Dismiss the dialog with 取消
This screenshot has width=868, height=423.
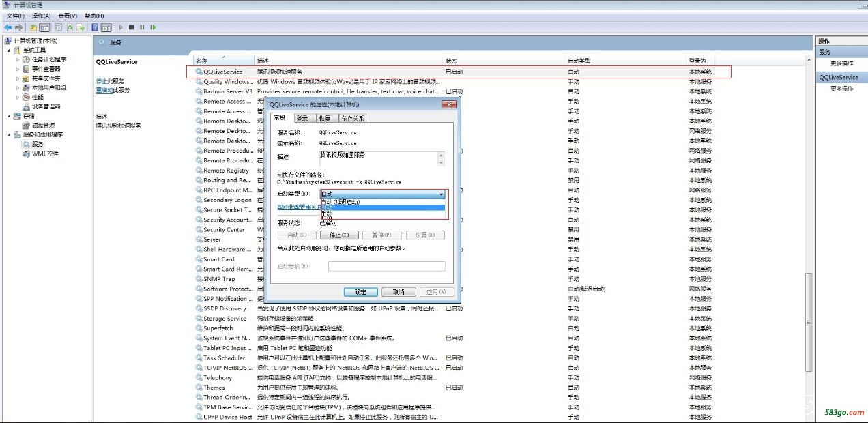point(398,292)
